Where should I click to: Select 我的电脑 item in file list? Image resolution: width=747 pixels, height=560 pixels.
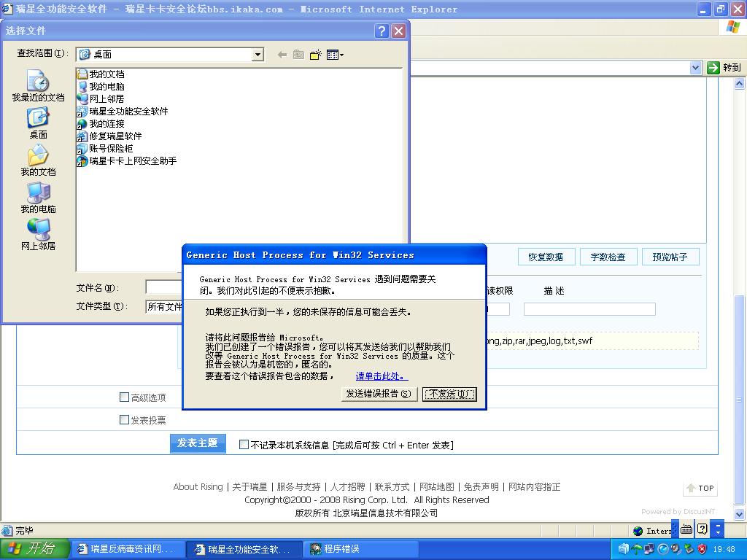click(101, 86)
